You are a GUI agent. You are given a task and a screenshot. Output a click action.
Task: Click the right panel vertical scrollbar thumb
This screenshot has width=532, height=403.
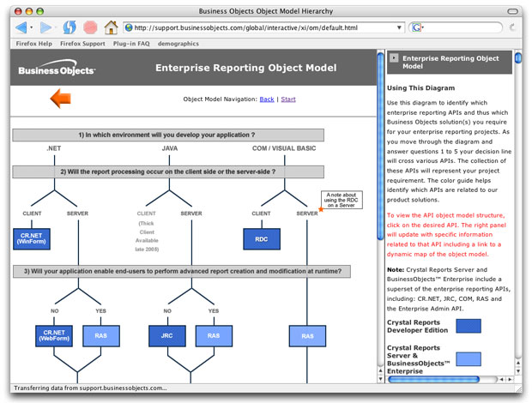518,58
